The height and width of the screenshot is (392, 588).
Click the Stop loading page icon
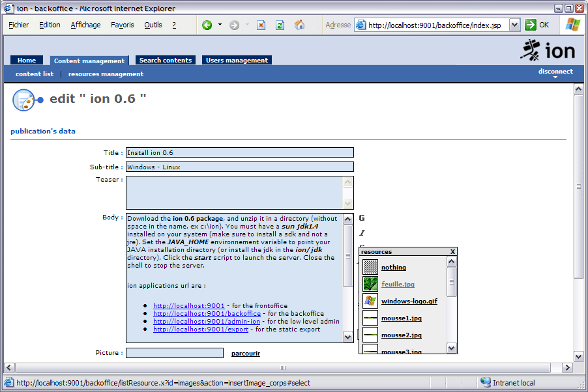(x=261, y=25)
